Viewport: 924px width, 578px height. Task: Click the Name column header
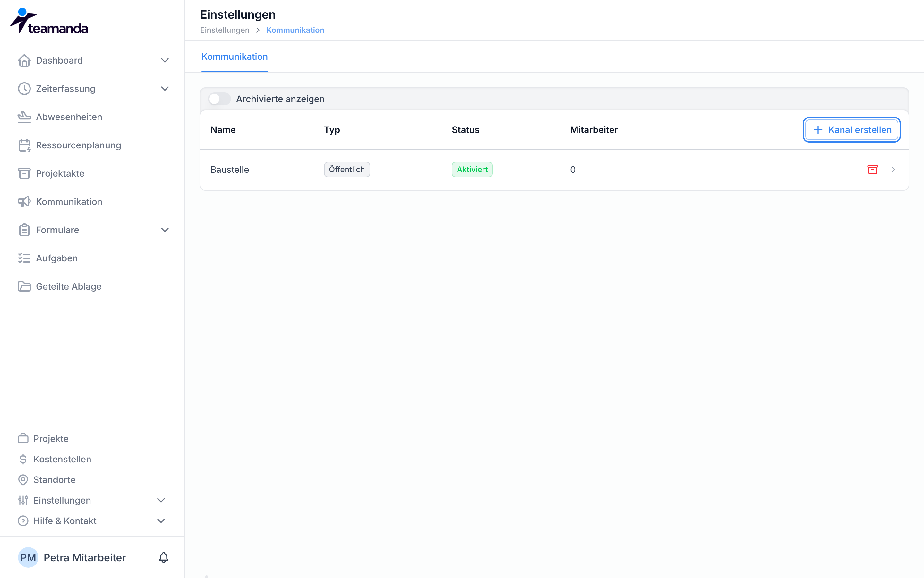click(223, 130)
